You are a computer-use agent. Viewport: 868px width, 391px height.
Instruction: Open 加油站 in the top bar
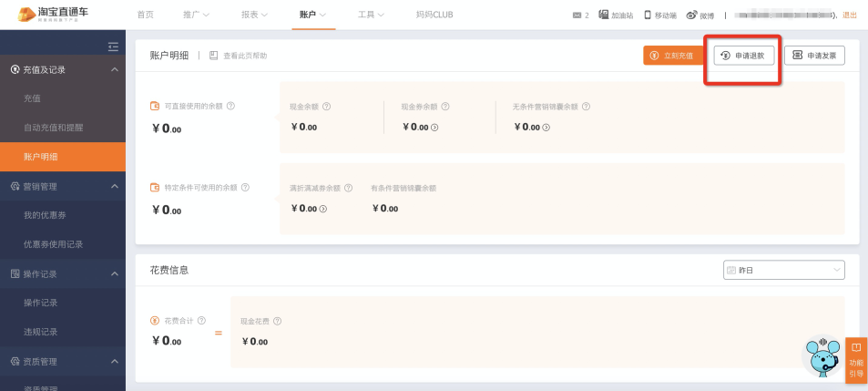point(616,15)
